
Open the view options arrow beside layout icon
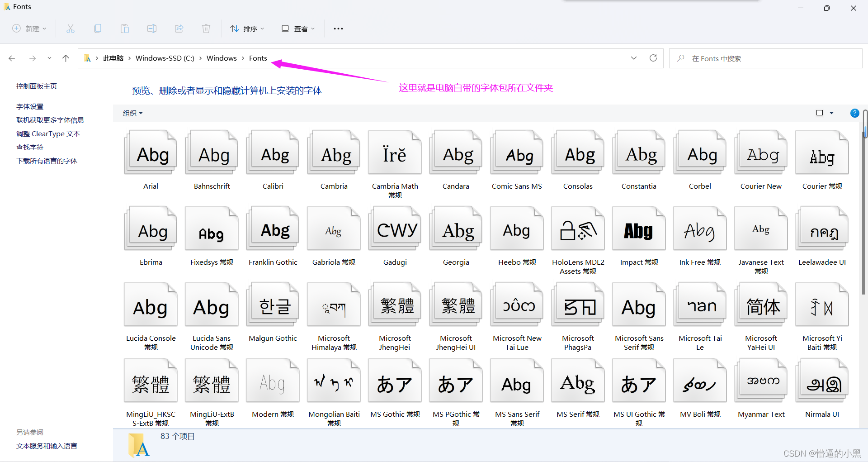tap(831, 113)
